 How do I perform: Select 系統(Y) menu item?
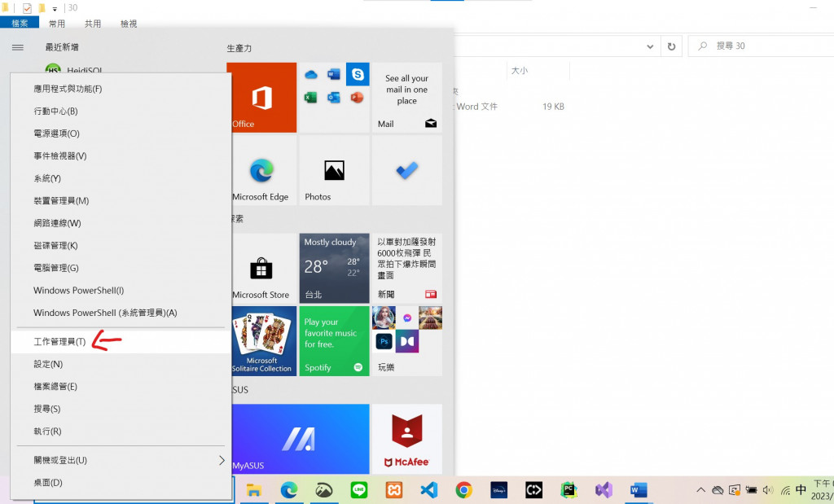click(121, 178)
